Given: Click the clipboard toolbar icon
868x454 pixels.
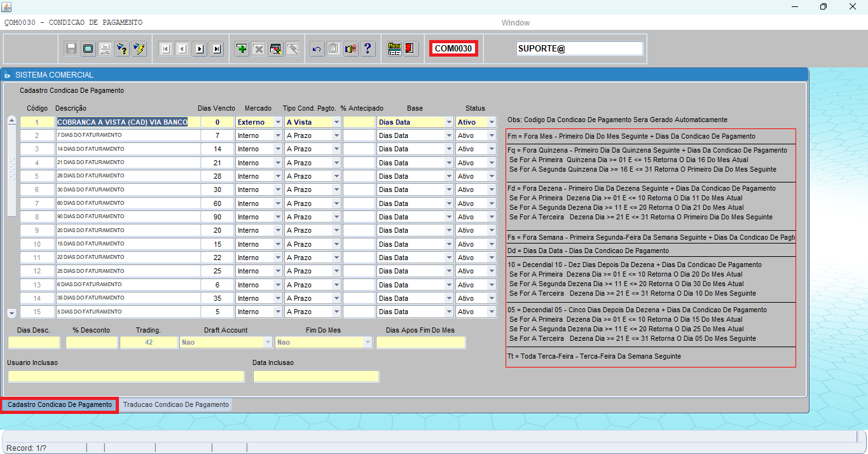Looking at the screenshot, I should tap(334, 48).
